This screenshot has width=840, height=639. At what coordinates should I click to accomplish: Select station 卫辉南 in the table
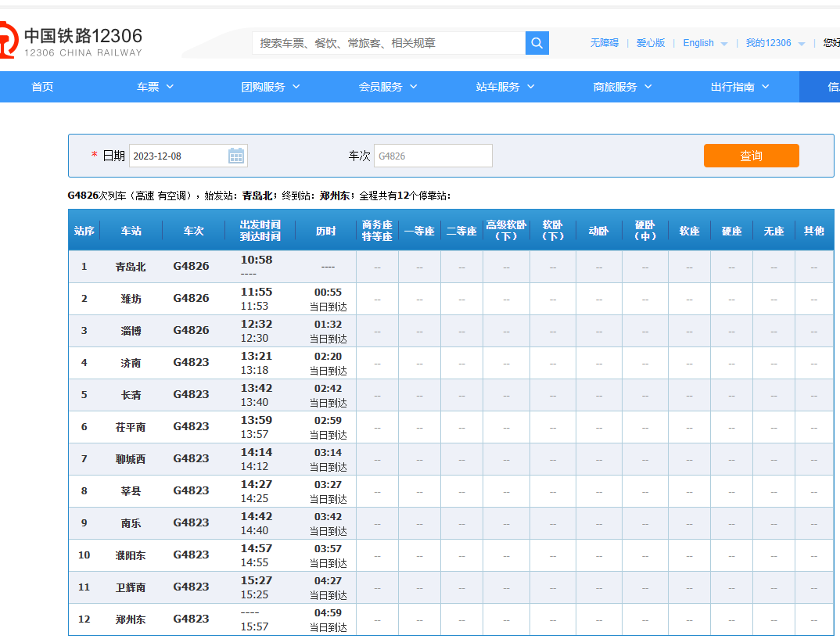point(131,587)
